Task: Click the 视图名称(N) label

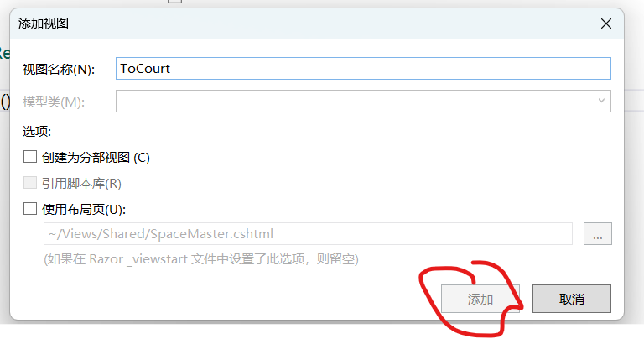Action: 59,70
